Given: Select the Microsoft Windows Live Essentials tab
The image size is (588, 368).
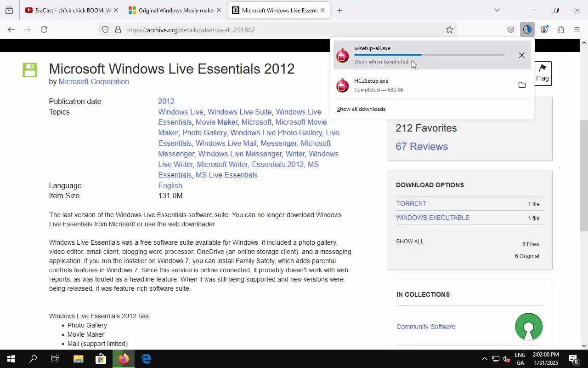Looking at the screenshot, I should click(x=279, y=10).
